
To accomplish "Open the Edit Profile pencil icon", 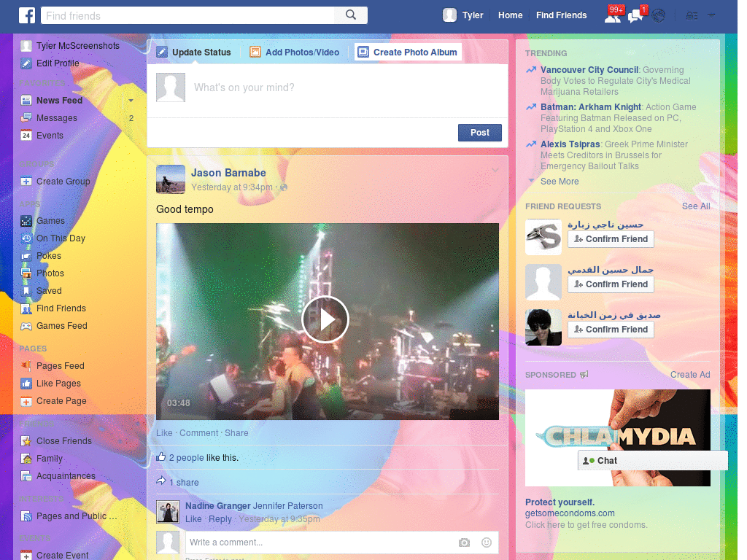I will [26, 63].
